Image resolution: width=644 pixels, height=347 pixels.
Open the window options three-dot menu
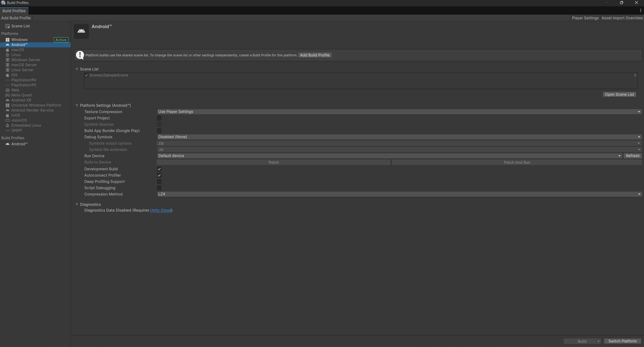640,10
